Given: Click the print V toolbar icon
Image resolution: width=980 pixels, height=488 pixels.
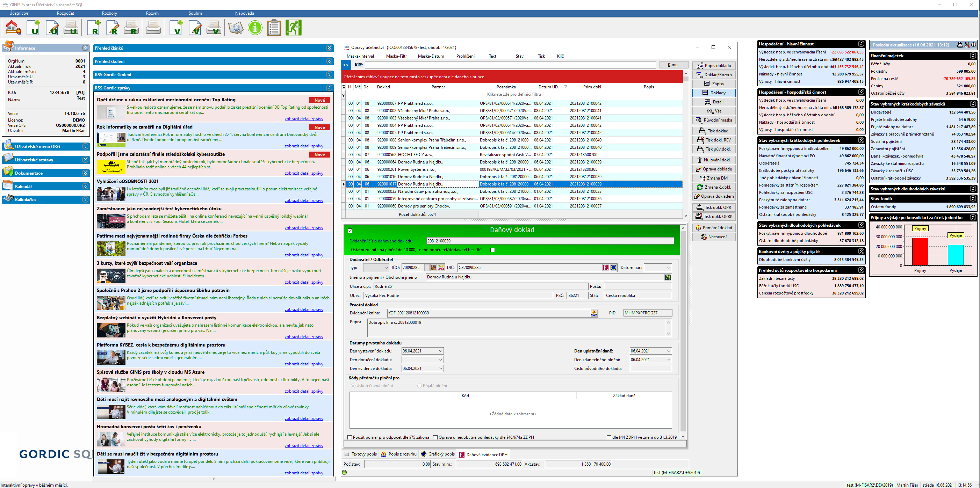Looking at the screenshot, I should coord(214,28).
